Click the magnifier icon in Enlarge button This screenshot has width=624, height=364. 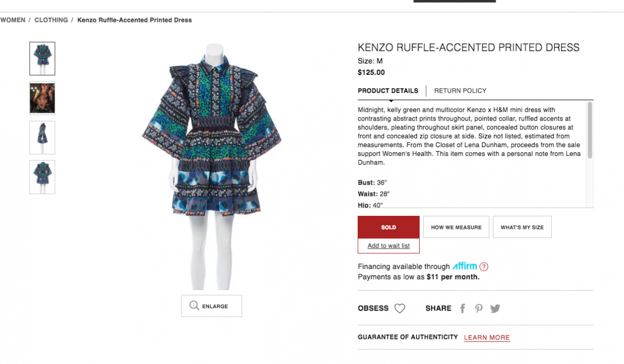coord(194,306)
